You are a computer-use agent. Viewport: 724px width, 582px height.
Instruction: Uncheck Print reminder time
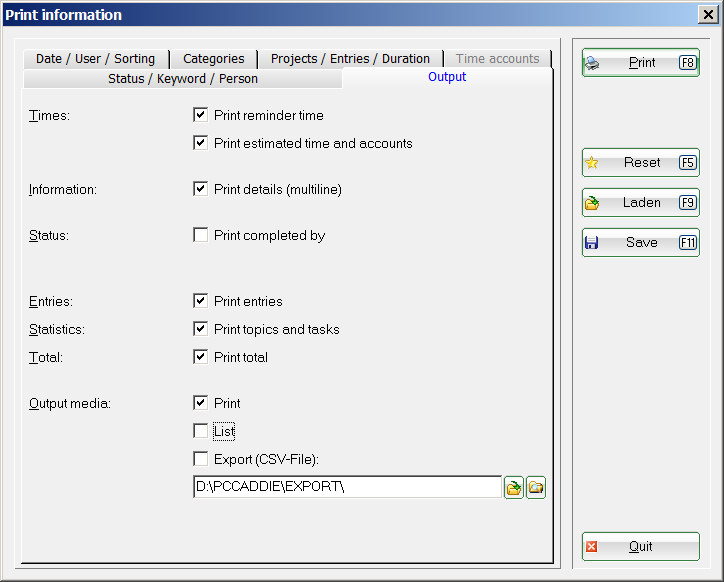200,115
